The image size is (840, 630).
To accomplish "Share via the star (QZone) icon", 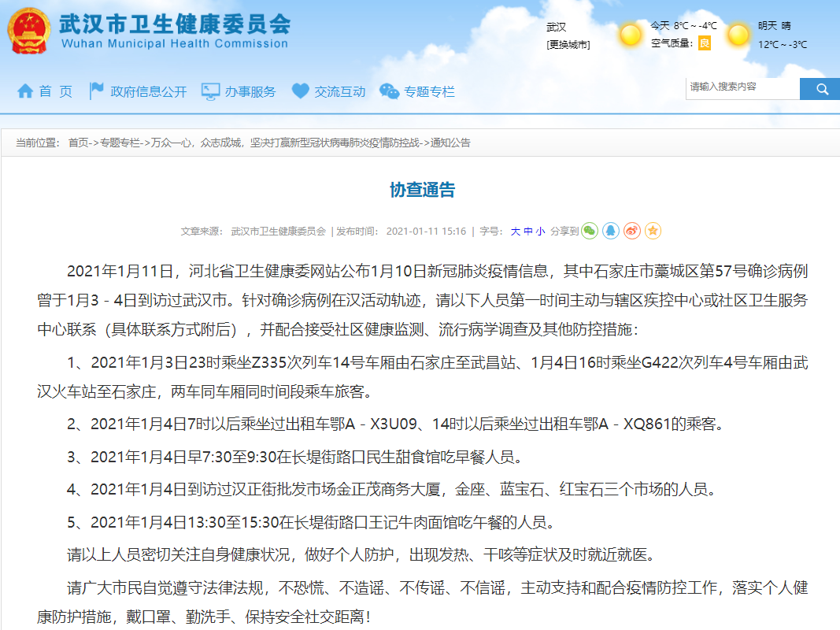I will pos(653,231).
